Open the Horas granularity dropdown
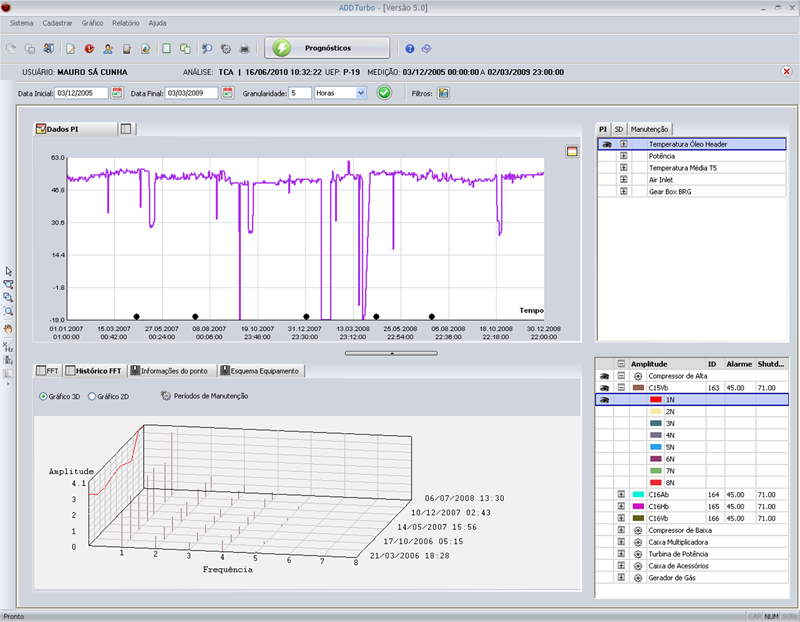The image size is (800, 622). (x=361, y=93)
